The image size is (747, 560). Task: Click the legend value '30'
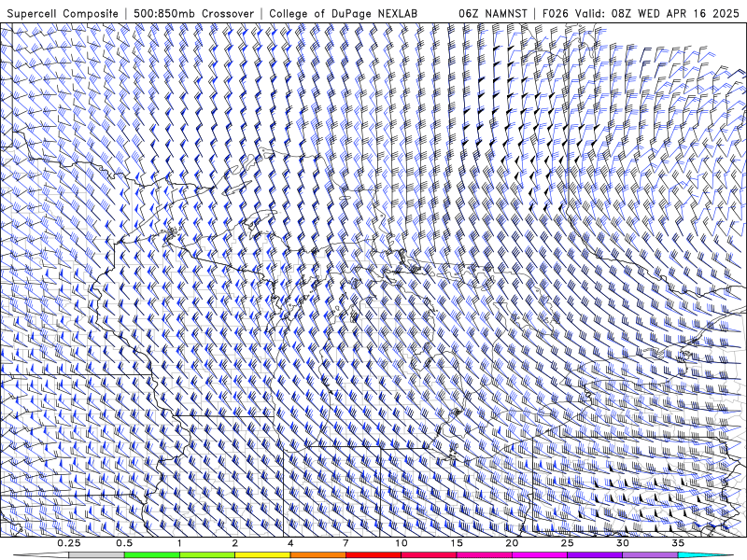point(622,543)
